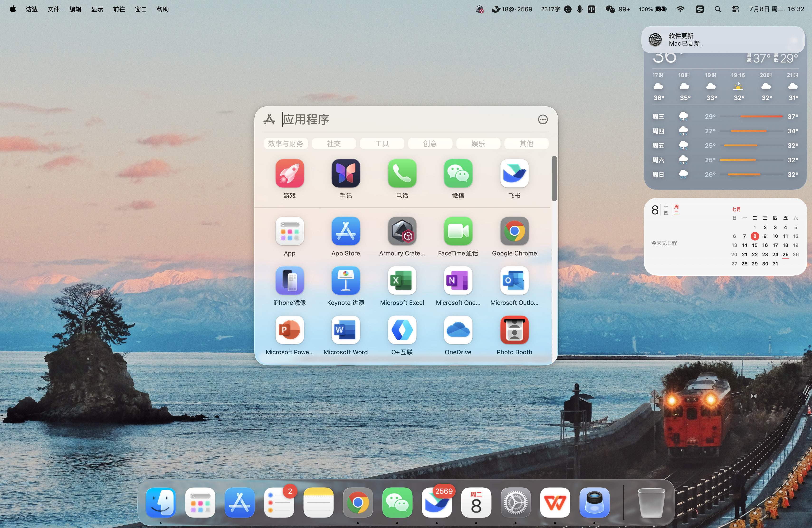Launch Microsoft Outlook
Image resolution: width=812 pixels, height=528 pixels.
pyautogui.click(x=514, y=281)
